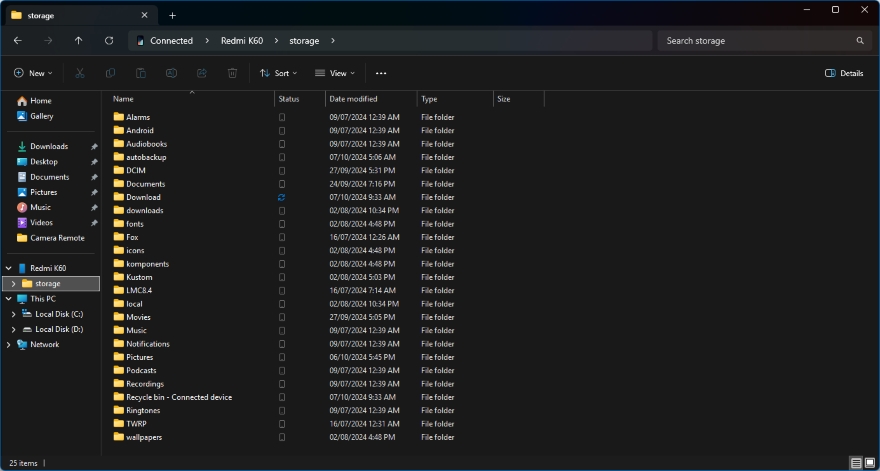Click the Rename icon in toolbar

tap(171, 73)
